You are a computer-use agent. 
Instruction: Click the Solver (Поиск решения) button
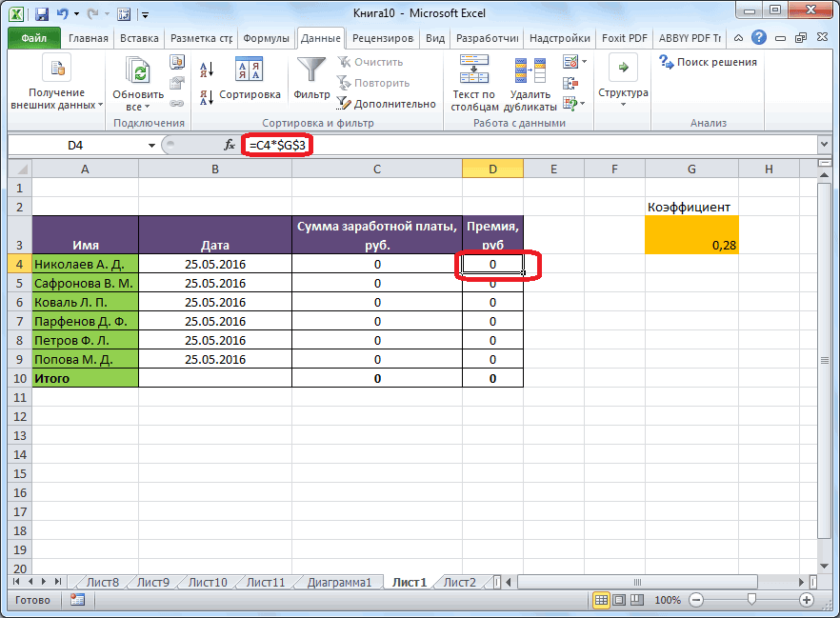tap(708, 62)
